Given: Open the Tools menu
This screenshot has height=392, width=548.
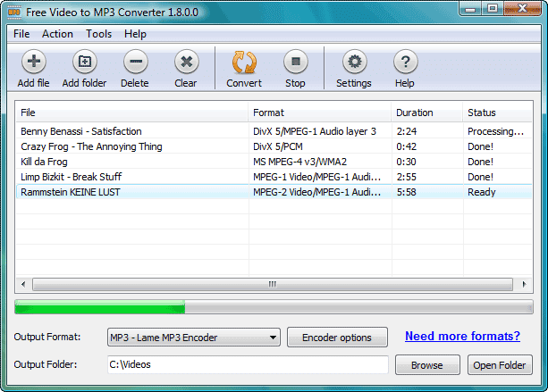Looking at the screenshot, I should pyautogui.click(x=99, y=34).
